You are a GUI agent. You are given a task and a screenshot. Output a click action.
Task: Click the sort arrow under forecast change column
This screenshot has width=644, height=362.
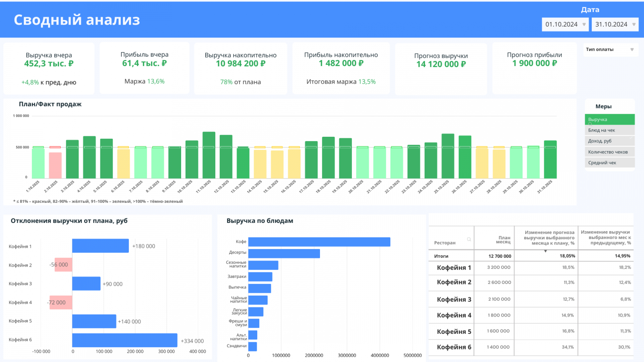point(545,251)
